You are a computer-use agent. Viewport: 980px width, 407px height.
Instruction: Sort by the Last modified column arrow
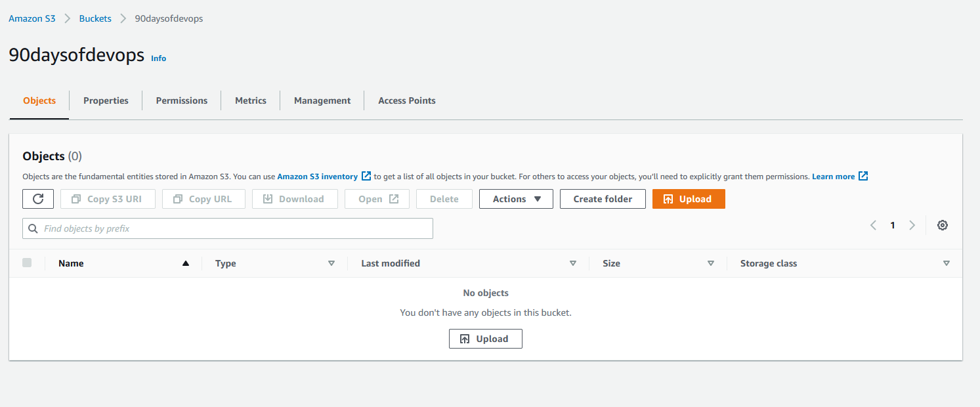[573, 263]
